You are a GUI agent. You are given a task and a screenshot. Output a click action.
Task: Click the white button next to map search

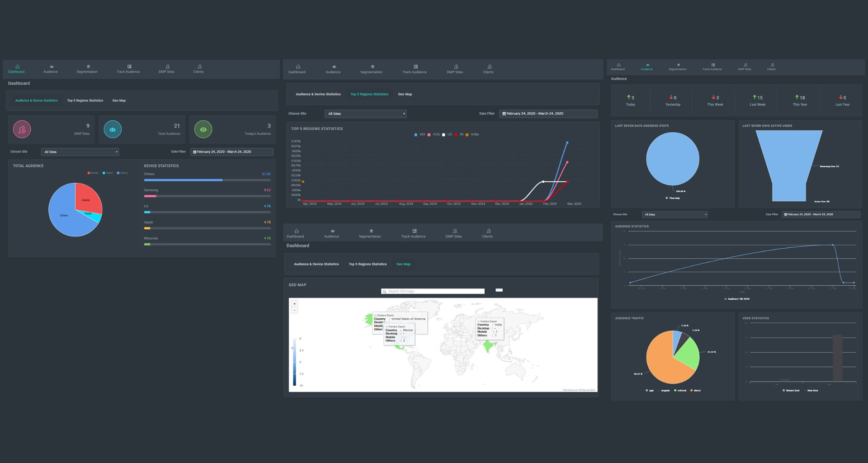(499, 290)
